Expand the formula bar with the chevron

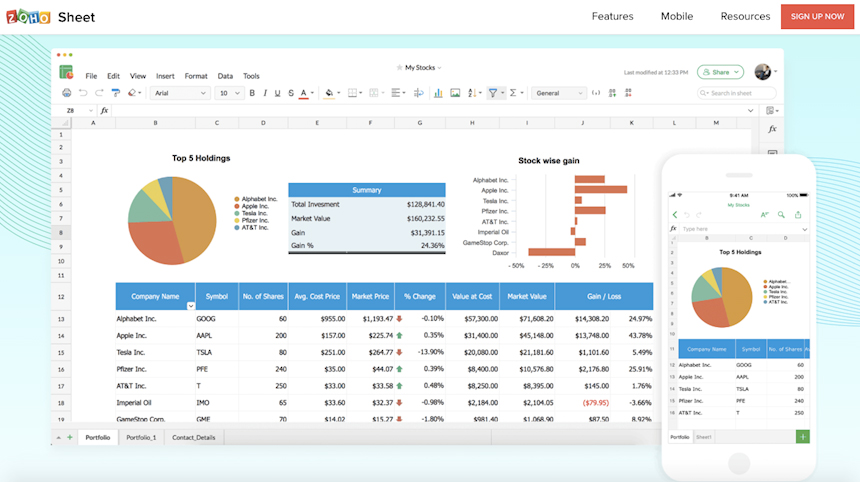[750, 111]
